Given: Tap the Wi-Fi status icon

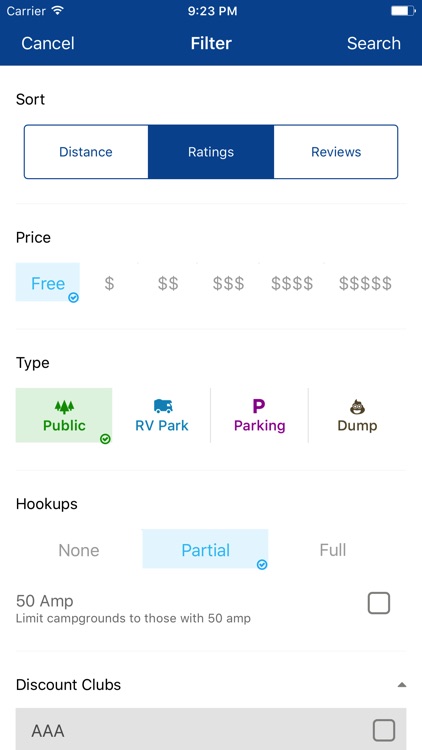Looking at the screenshot, I should (58, 11).
